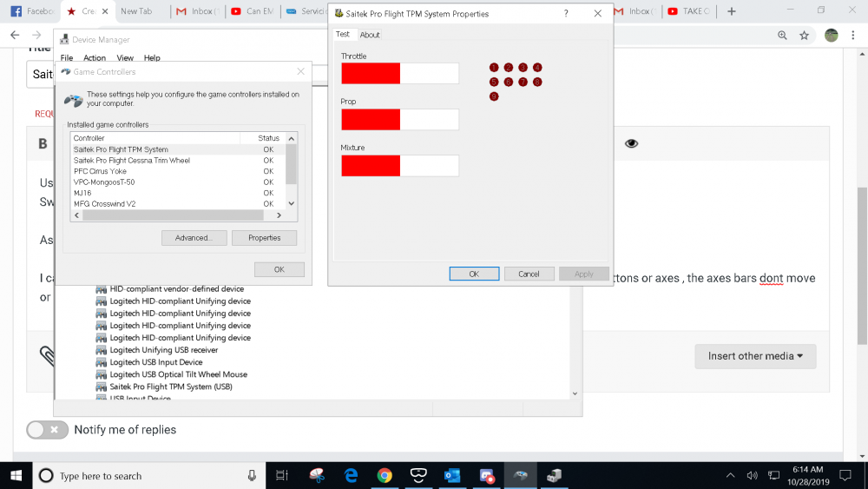
Task: Click button indicator 4 in TPM Properties
Action: point(537,68)
